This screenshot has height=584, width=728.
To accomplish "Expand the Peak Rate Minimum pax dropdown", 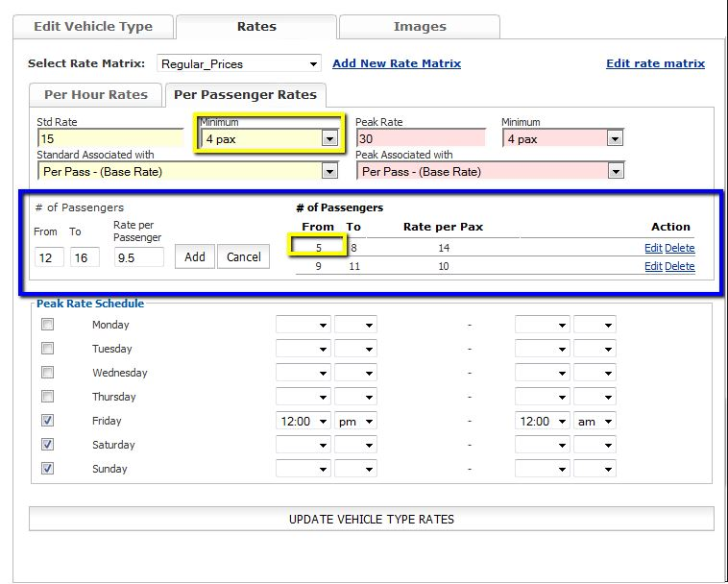I will pos(616,139).
